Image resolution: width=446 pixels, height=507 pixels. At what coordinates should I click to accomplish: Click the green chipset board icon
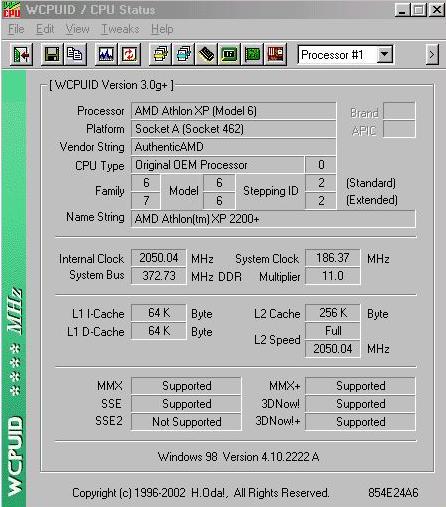click(x=229, y=54)
